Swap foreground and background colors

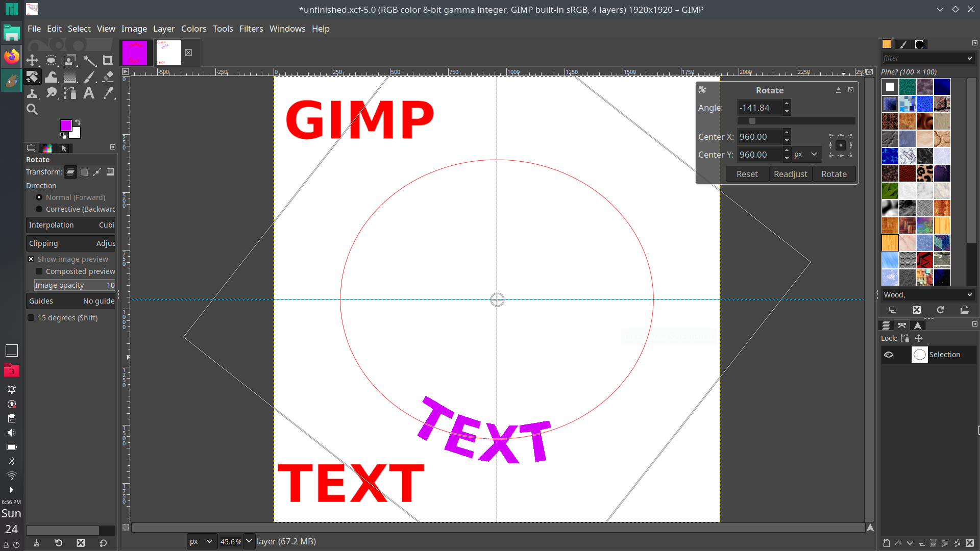pos(78,122)
